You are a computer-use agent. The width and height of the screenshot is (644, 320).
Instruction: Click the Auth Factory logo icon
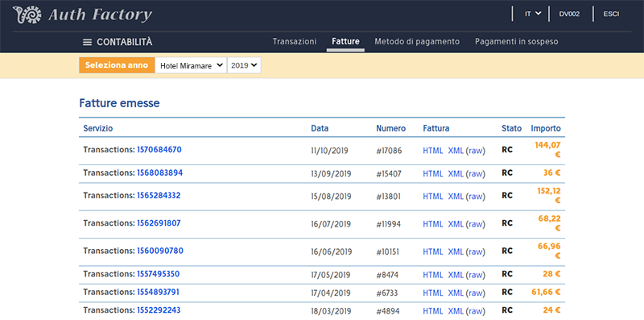(27, 15)
